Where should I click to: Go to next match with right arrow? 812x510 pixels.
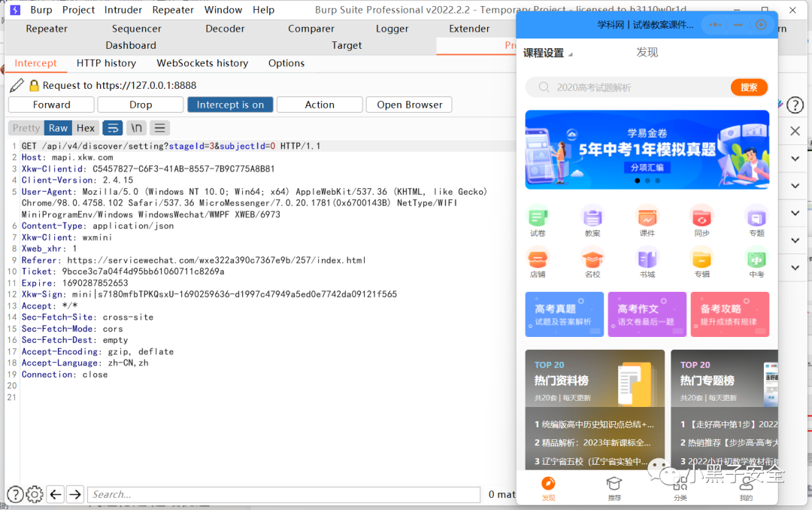click(75, 494)
